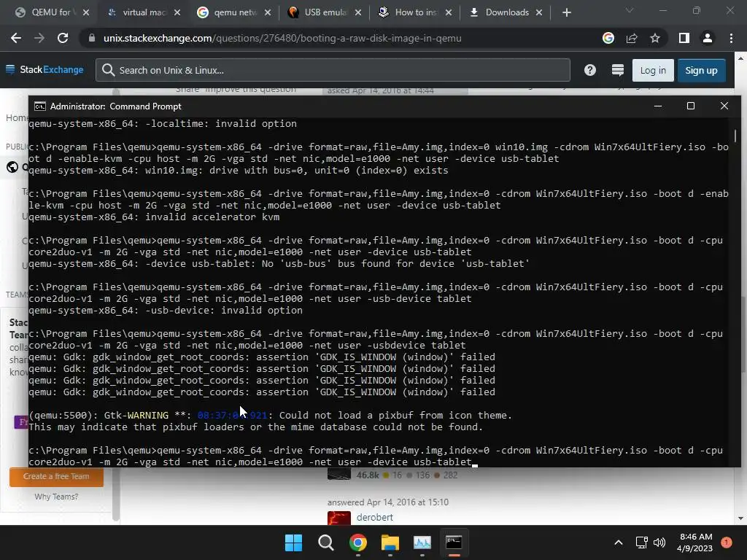Screen dimensions: 747x560
Task: Click the Command Prompt taskbar icon
Action: [x=454, y=542]
